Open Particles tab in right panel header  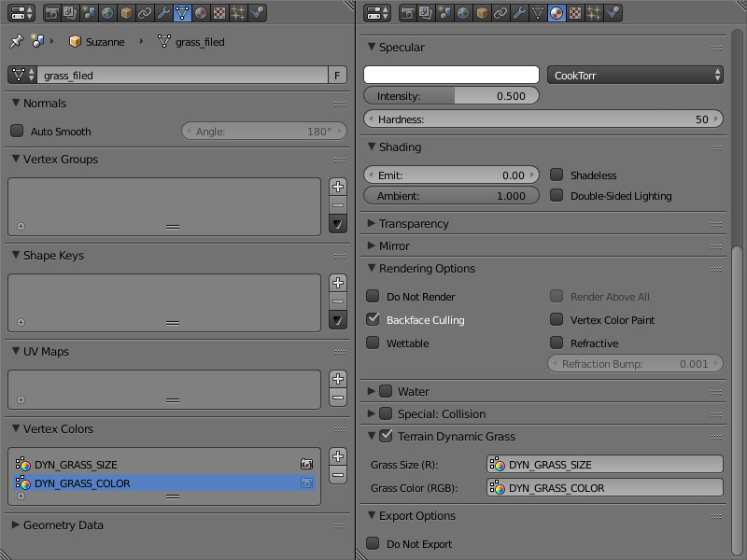(593, 13)
